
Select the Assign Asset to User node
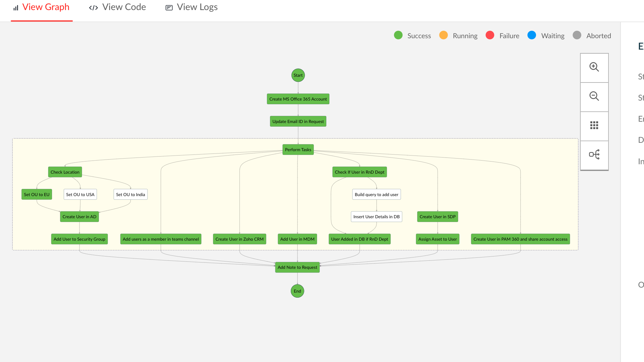click(437, 239)
